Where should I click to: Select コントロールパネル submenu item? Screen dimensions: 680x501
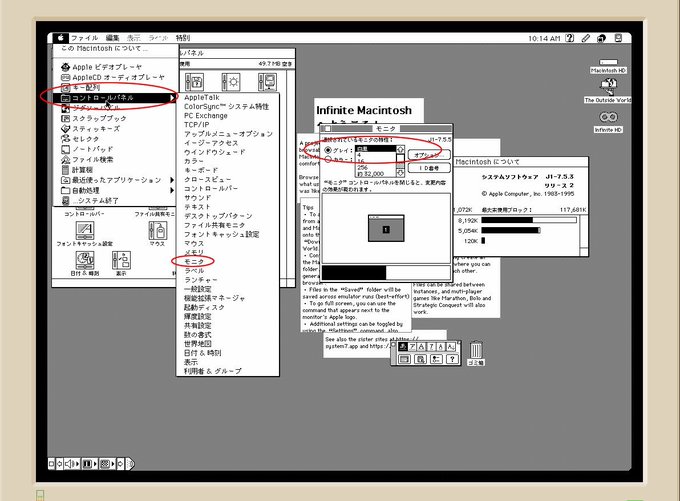click(x=115, y=98)
